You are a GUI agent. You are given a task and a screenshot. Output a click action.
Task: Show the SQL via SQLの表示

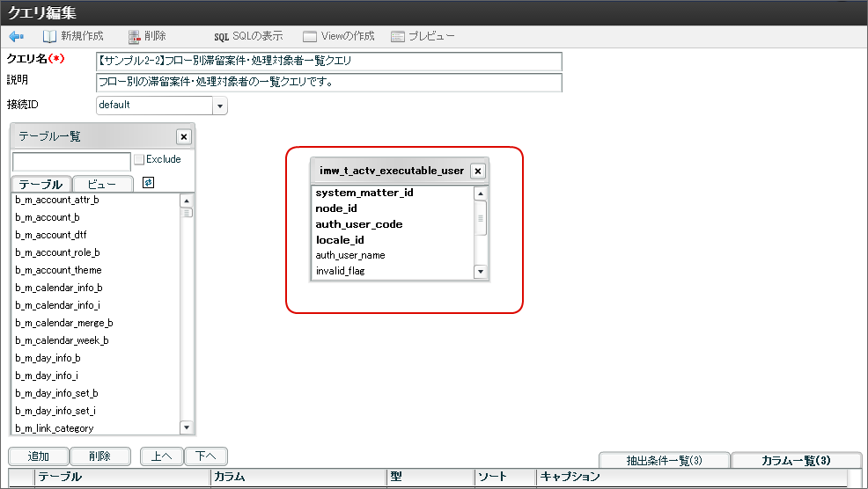(248, 37)
